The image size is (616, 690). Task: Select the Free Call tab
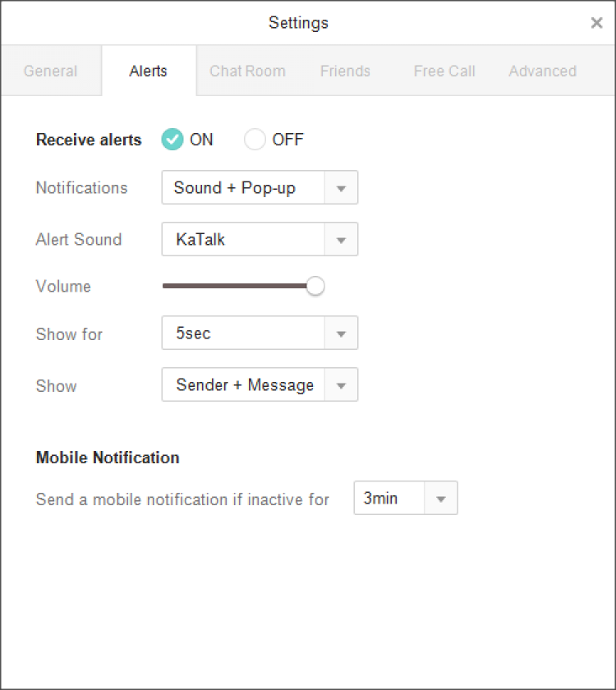point(444,71)
